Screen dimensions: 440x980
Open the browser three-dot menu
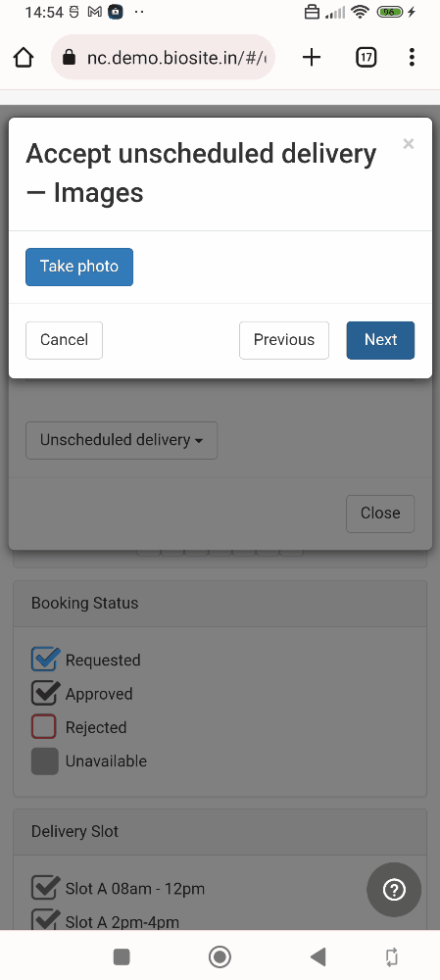pos(412,58)
